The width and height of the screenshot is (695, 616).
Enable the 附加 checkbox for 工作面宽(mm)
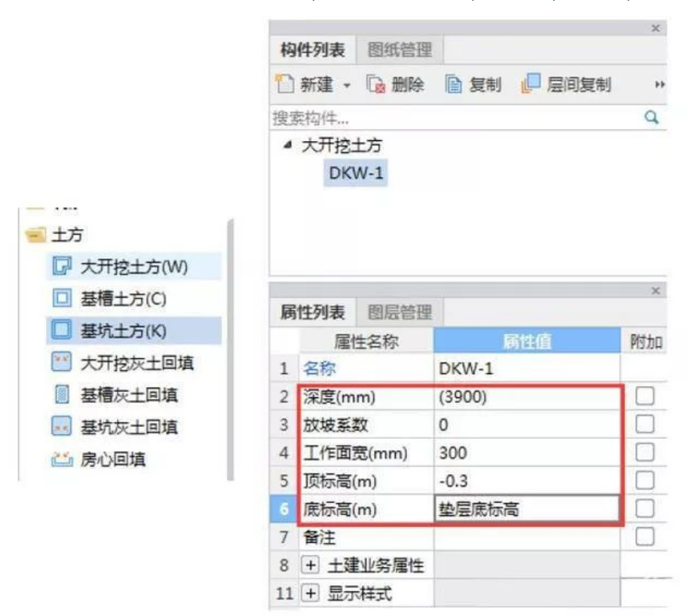click(644, 452)
